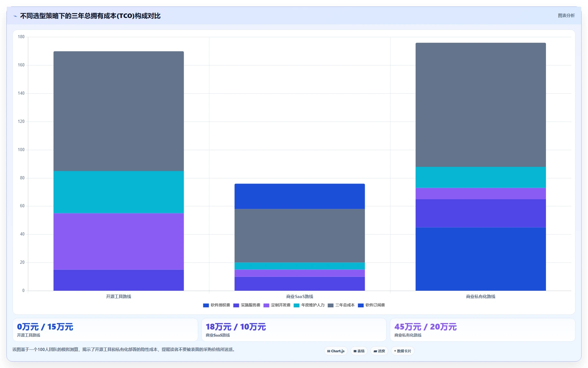Toggle the 软件订阅费 legend item
The height and width of the screenshot is (368, 588).
pyautogui.click(x=371, y=305)
